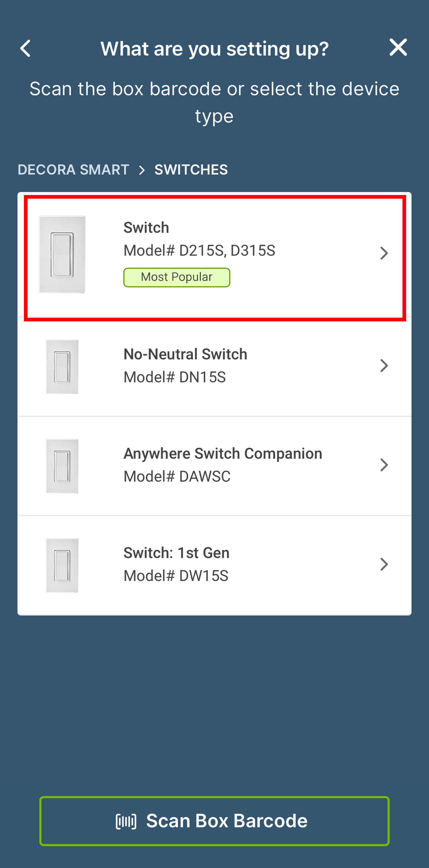Image resolution: width=429 pixels, height=868 pixels.
Task: Tap the Switch: 1st Gen chevron arrow
Action: point(384,564)
